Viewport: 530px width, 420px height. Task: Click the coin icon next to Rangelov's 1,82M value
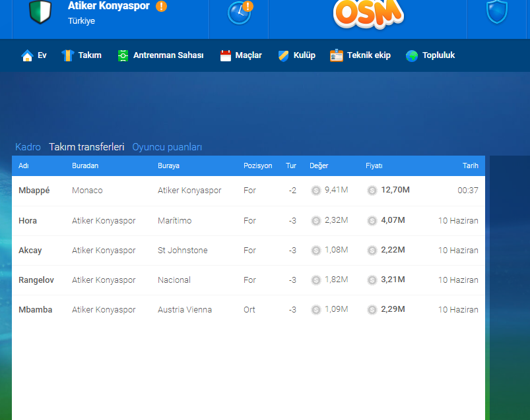[x=316, y=280]
